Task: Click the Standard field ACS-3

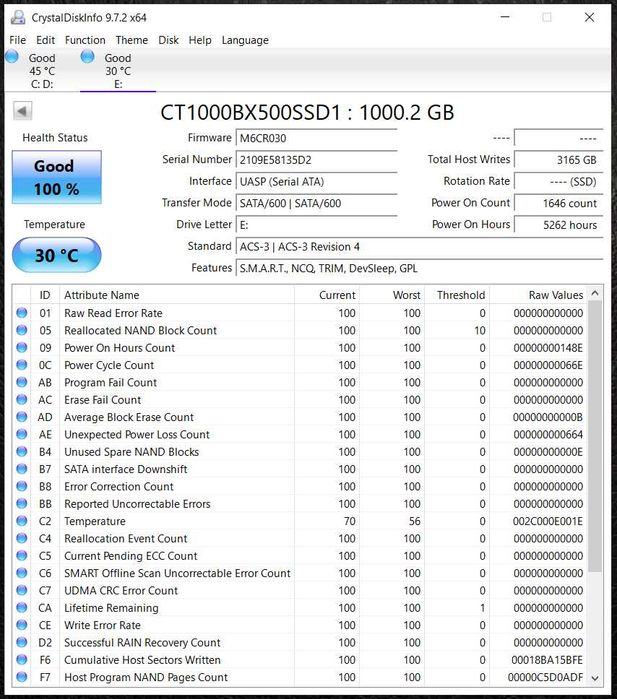Action: coord(419,247)
